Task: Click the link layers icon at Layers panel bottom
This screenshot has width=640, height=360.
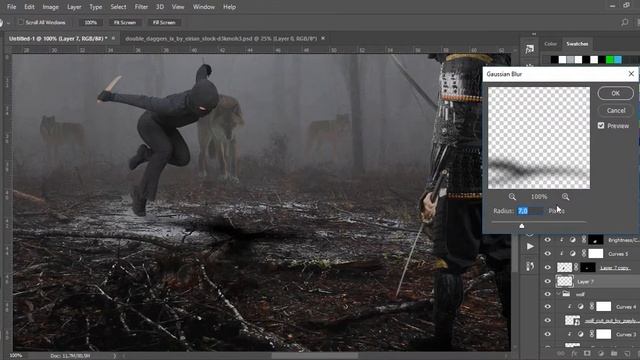Action: [x=561, y=353]
